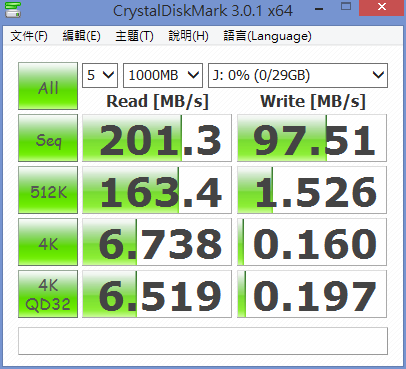Run the 4K QD32 benchmark test

click(x=48, y=294)
